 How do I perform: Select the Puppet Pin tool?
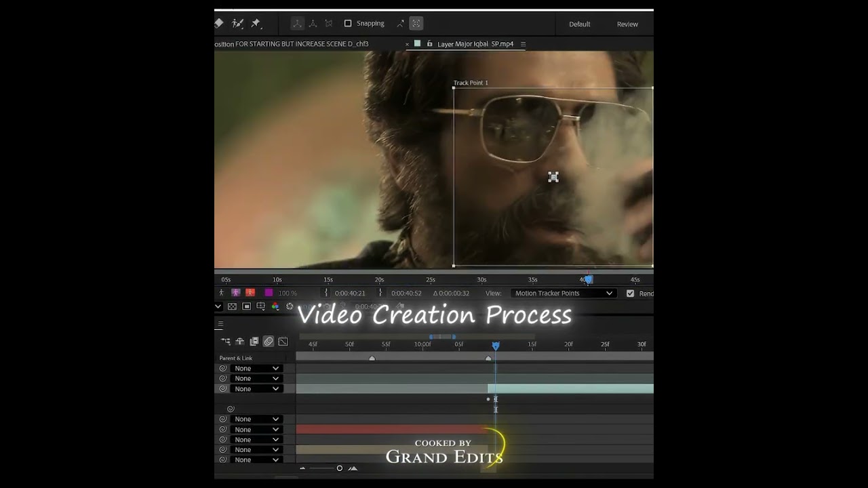tap(256, 23)
